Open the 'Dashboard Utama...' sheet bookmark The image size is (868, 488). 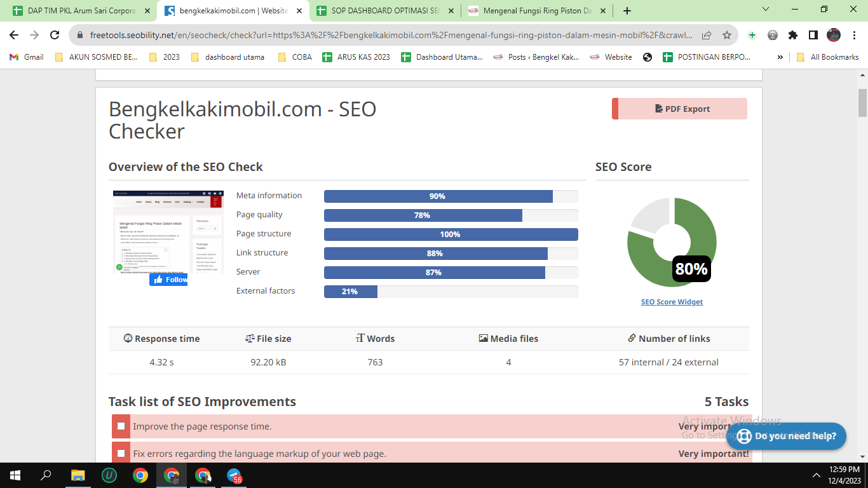pyautogui.click(x=442, y=57)
